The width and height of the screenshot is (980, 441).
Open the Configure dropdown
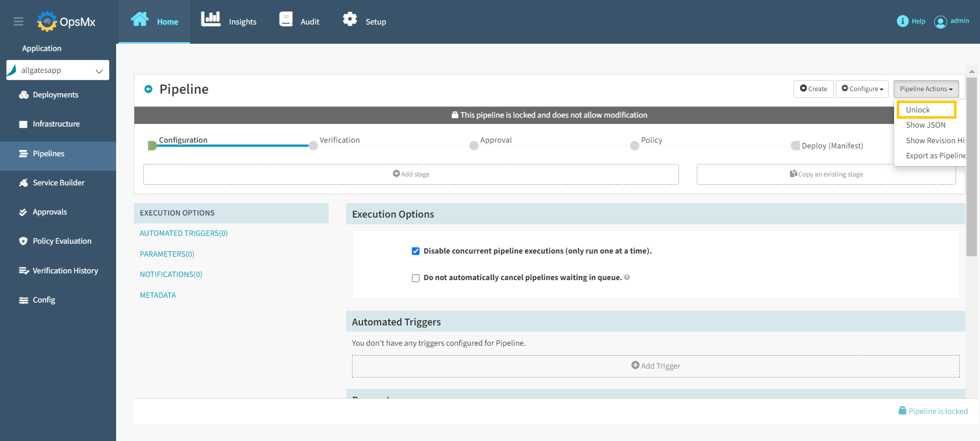862,89
